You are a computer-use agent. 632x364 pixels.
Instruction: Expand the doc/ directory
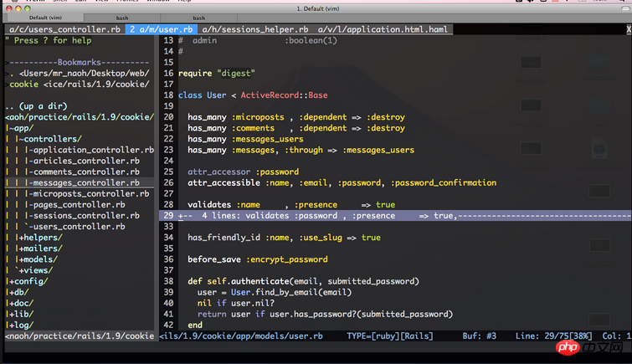(x=19, y=303)
